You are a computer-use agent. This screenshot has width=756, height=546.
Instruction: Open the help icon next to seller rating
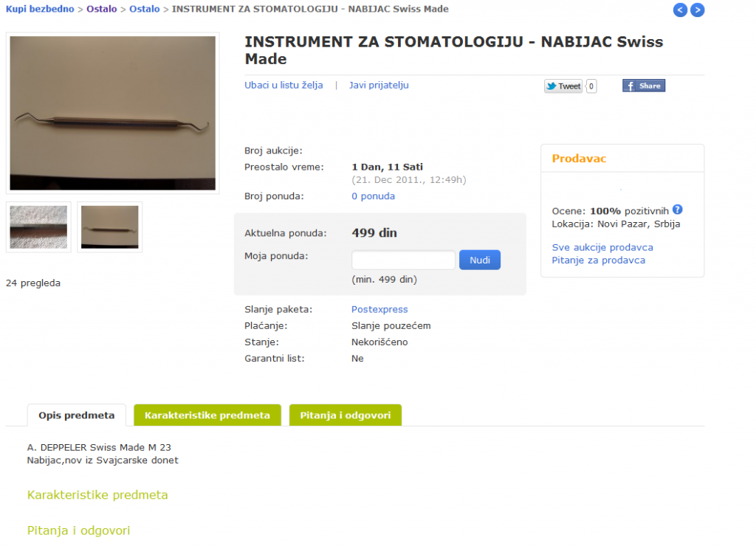coord(678,210)
